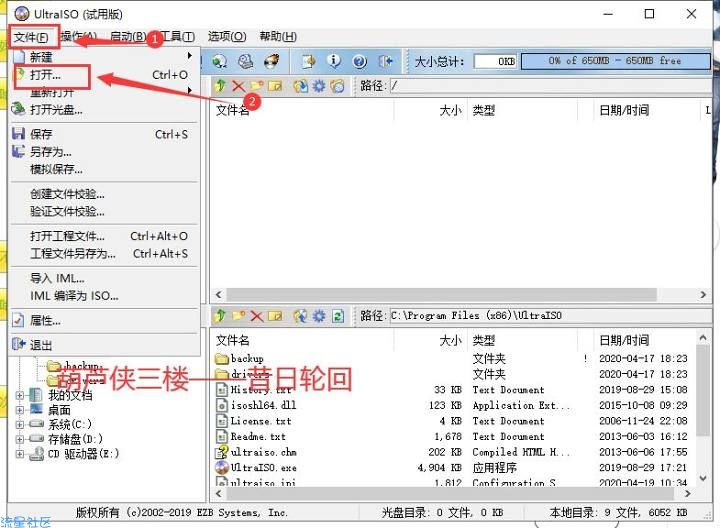
Task: Click the rename icon in image pane toolbar
Action: (x=275, y=86)
